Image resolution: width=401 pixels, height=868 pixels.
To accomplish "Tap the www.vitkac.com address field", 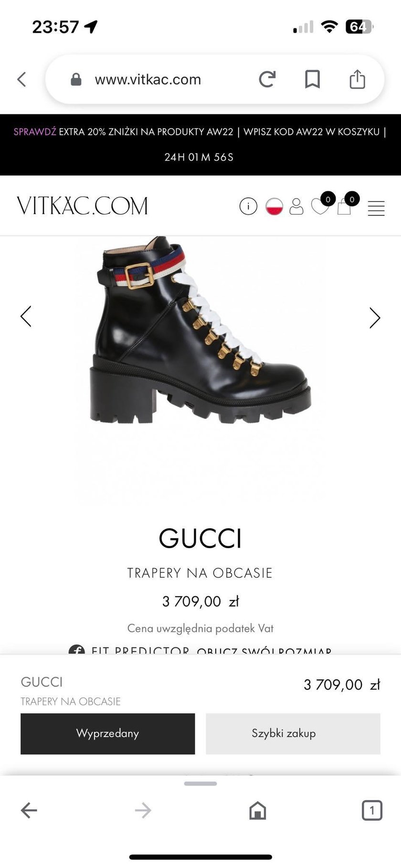I will pyautogui.click(x=148, y=79).
